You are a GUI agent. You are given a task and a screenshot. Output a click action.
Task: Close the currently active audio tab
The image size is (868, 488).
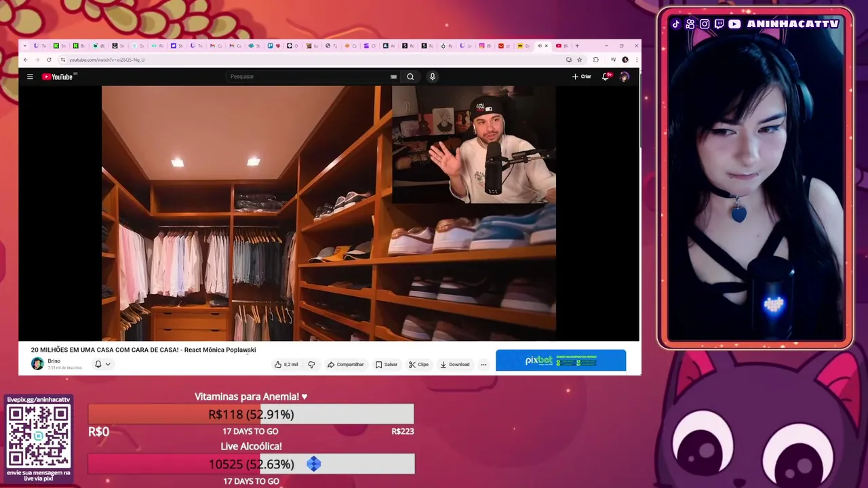tap(547, 45)
